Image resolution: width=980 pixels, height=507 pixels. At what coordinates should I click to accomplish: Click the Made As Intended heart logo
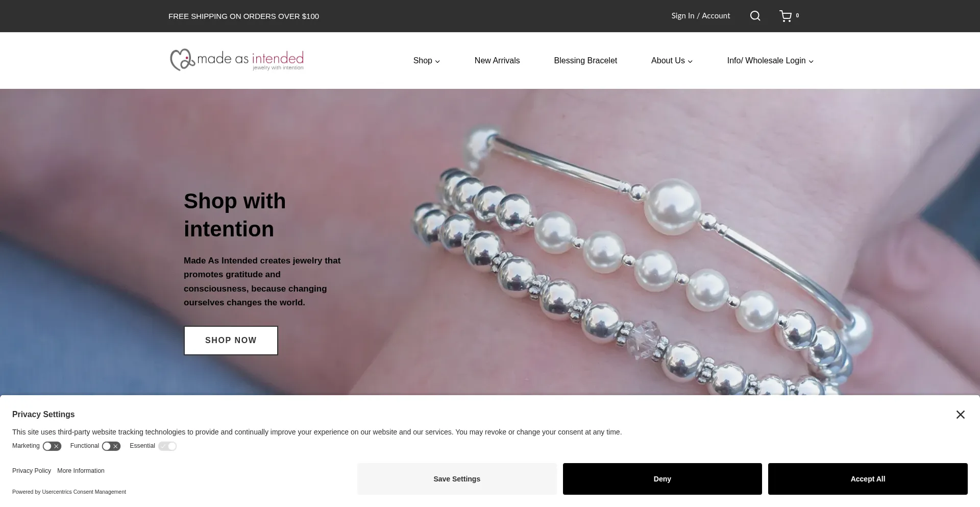(x=237, y=60)
